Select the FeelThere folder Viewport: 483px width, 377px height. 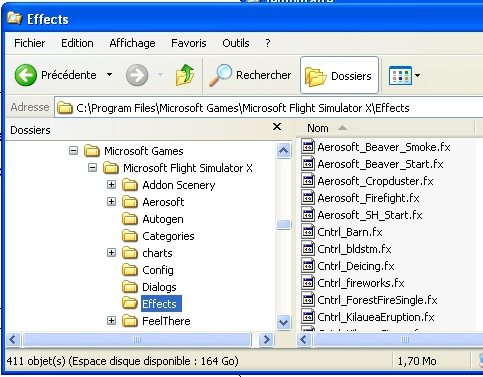[x=166, y=321]
